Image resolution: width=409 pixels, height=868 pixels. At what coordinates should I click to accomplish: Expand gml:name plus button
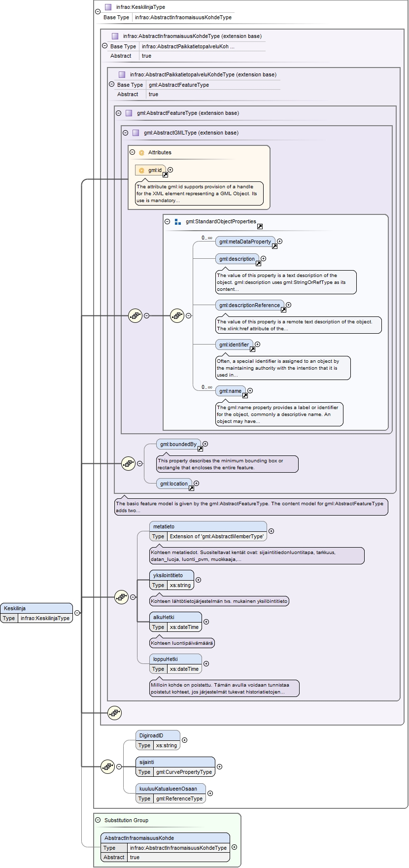pos(250,390)
